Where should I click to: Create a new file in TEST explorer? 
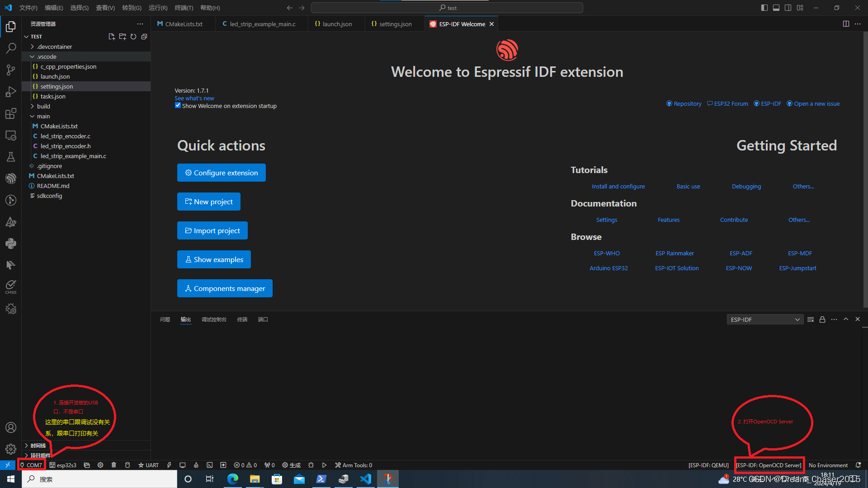pyautogui.click(x=112, y=37)
